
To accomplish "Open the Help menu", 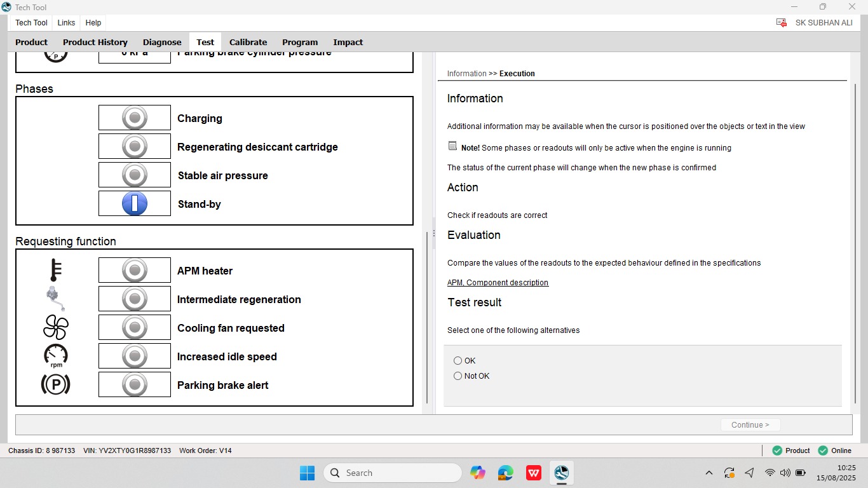I will click(x=93, y=23).
